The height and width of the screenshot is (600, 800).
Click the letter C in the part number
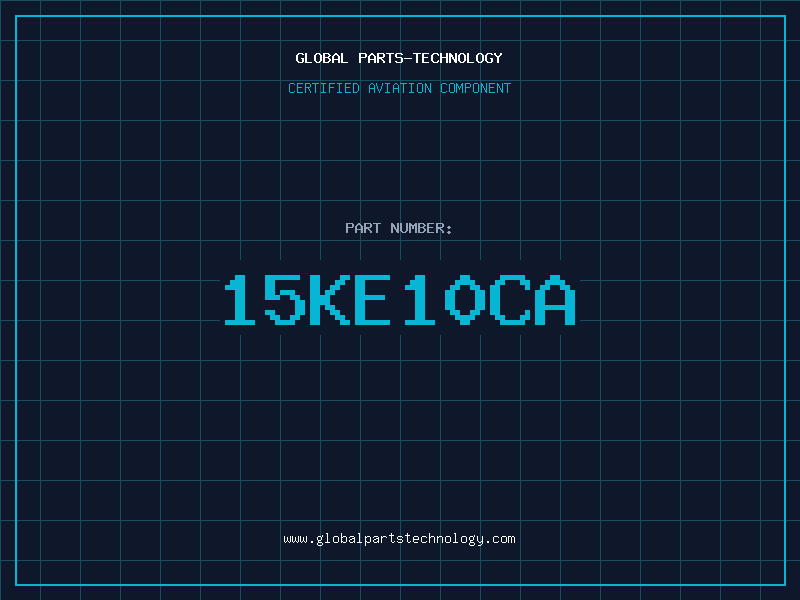(x=510, y=300)
